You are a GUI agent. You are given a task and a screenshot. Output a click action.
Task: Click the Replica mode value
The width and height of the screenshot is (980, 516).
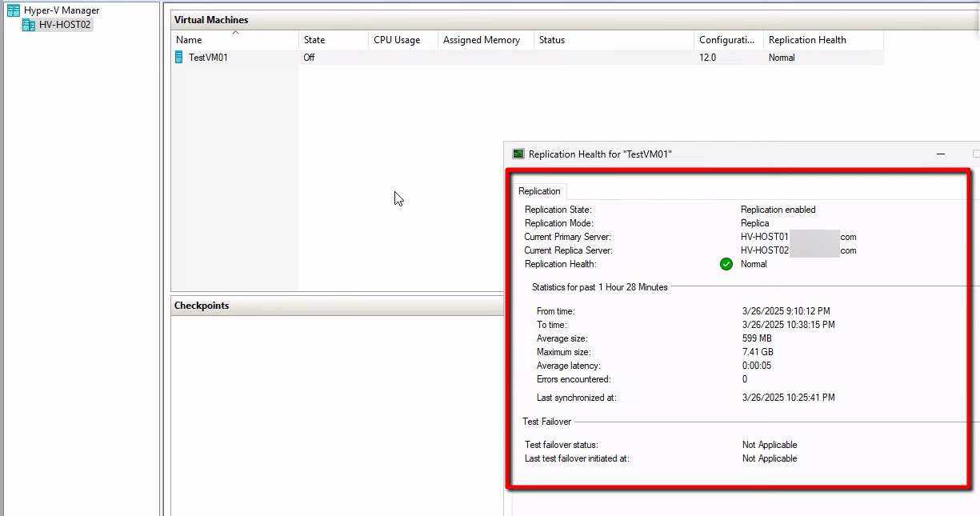(754, 223)
